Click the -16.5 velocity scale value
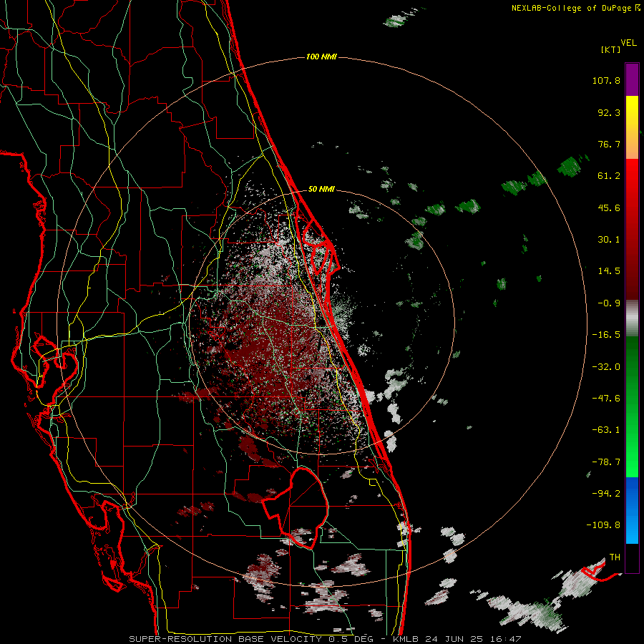Viewport: 644px width, 644px height. pyautogui.click(x=606, y=335)
